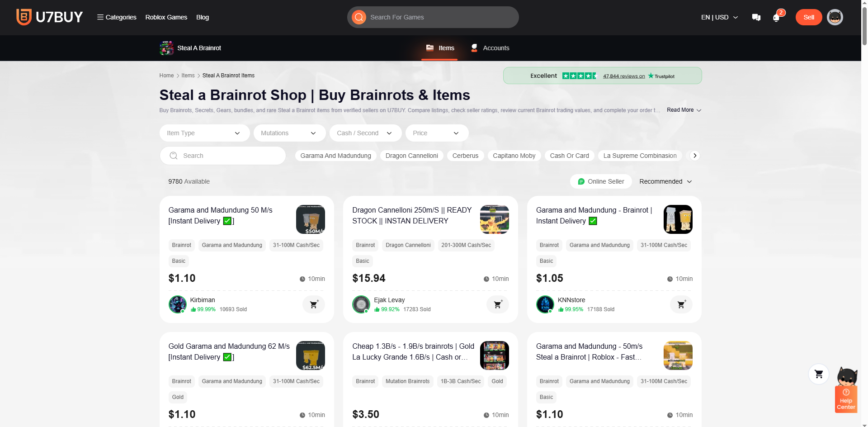
Task: Toggle the Online Seller filter
Action: (x=601, y=181)
